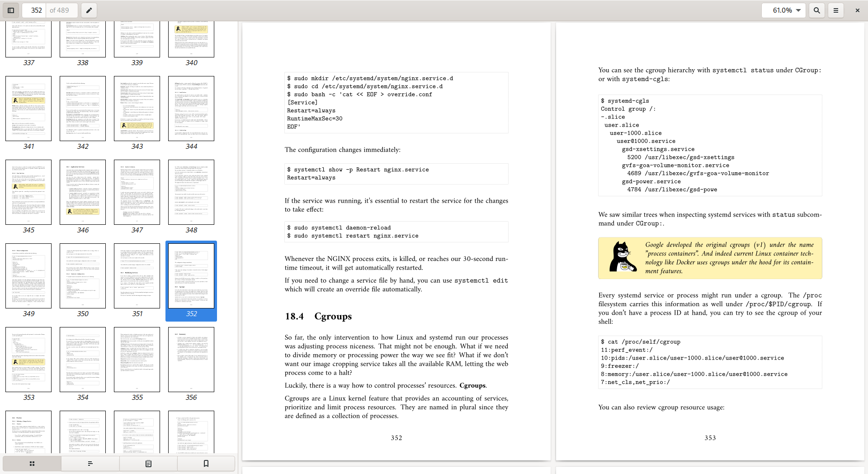Image resolution: width=868 pixels, height=474 pixels.
Task: Click the black cat illustration in note box
Action: tap(623, 256)
